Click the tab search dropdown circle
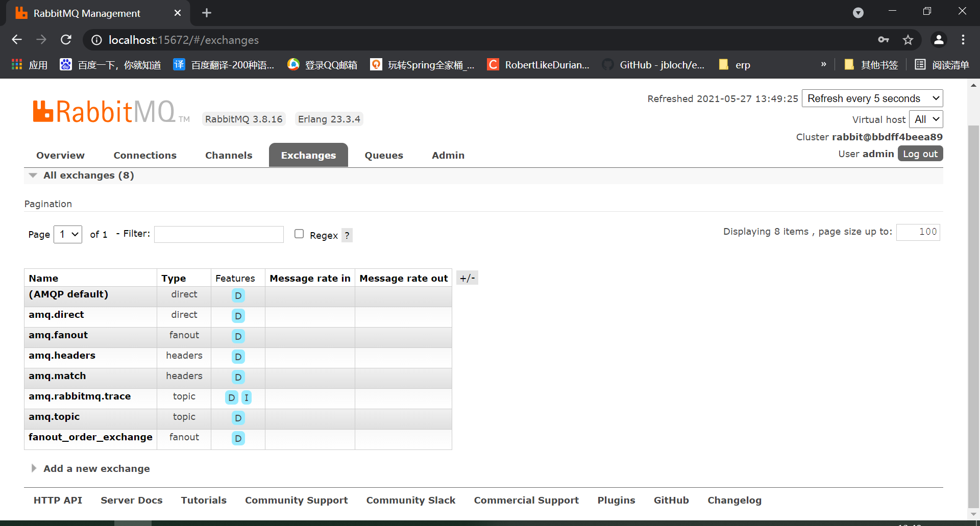The image size is (980, 526). coord(859,13)
